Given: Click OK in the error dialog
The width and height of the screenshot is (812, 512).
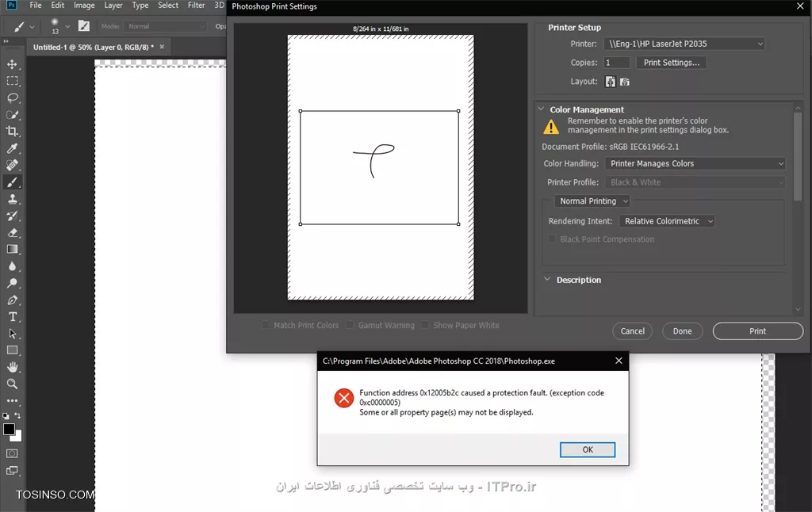Looking at the screenshot, I should [x=588, y=449].
